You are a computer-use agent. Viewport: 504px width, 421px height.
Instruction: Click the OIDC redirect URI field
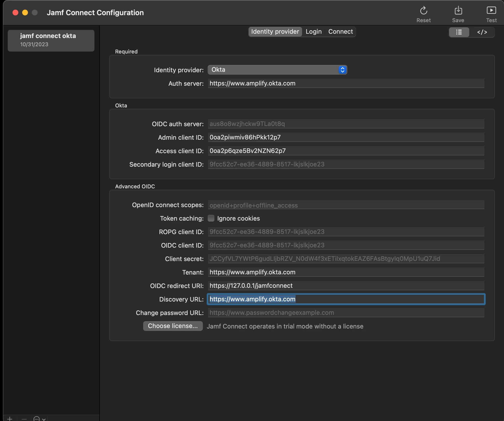346,286
